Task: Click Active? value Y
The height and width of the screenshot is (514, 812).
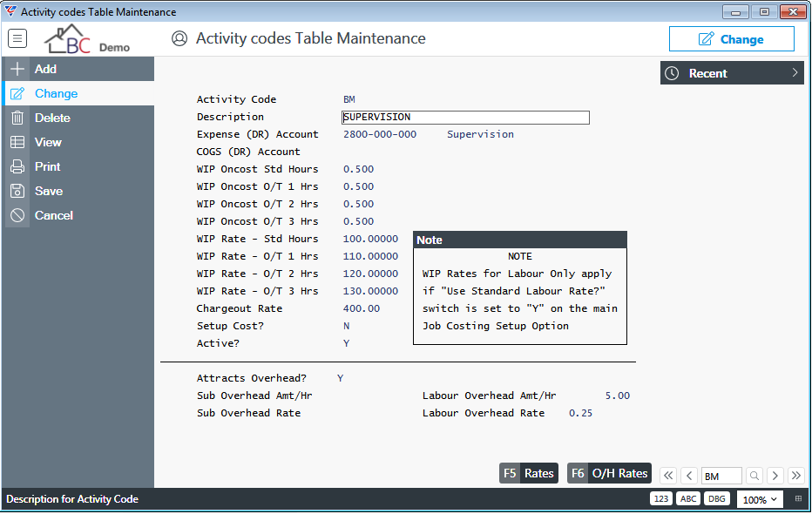Action: tap(347, 344)
